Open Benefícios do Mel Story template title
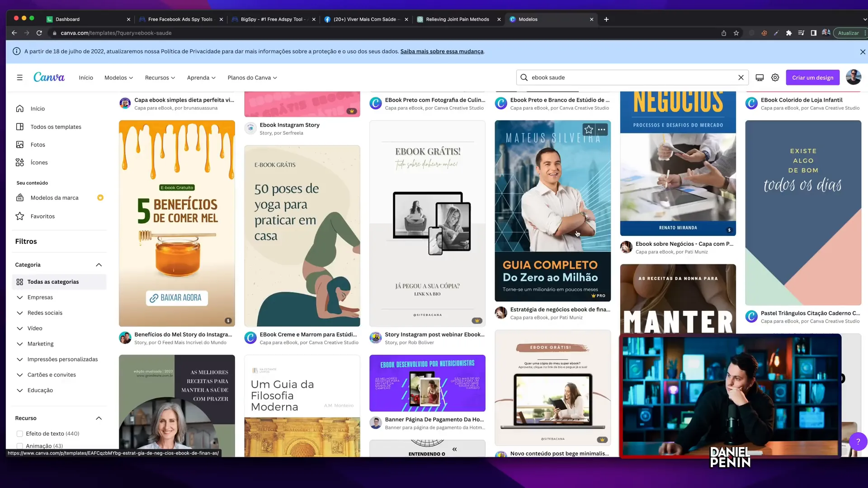The height and width of the screenshot is (488, 868). click(x=183, y=335)
